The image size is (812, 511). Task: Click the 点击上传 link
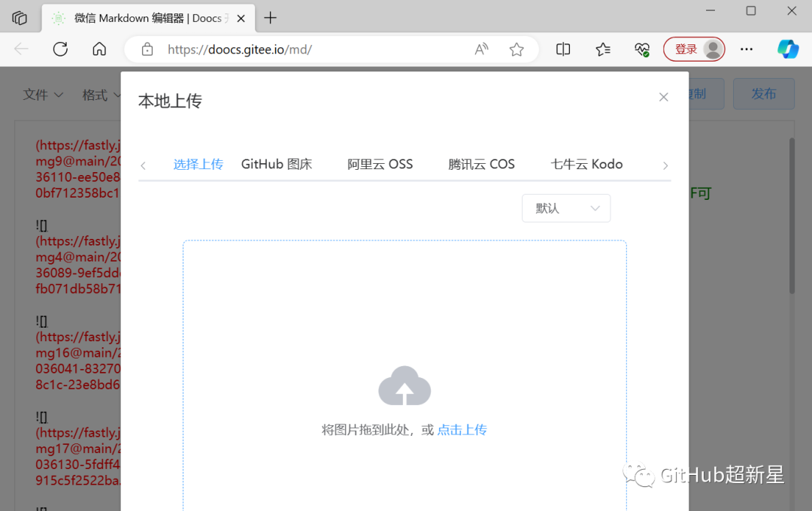(462, 430)
